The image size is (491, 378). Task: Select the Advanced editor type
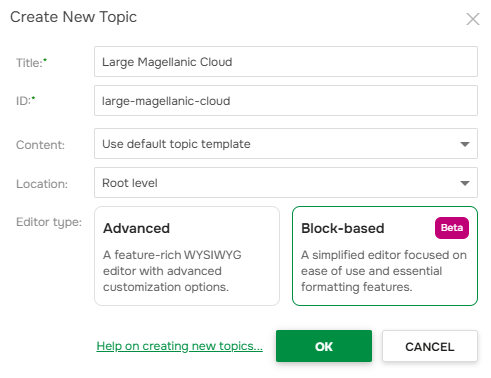187,256
